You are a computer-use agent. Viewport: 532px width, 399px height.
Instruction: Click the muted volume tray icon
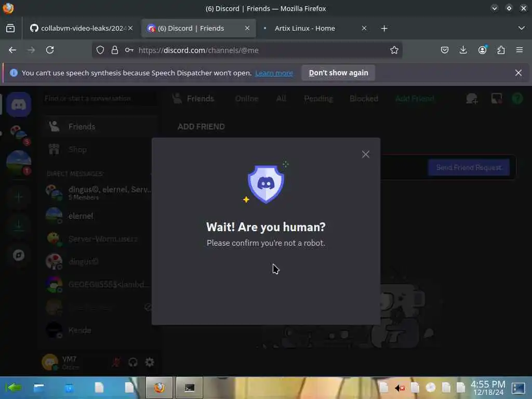400,388
